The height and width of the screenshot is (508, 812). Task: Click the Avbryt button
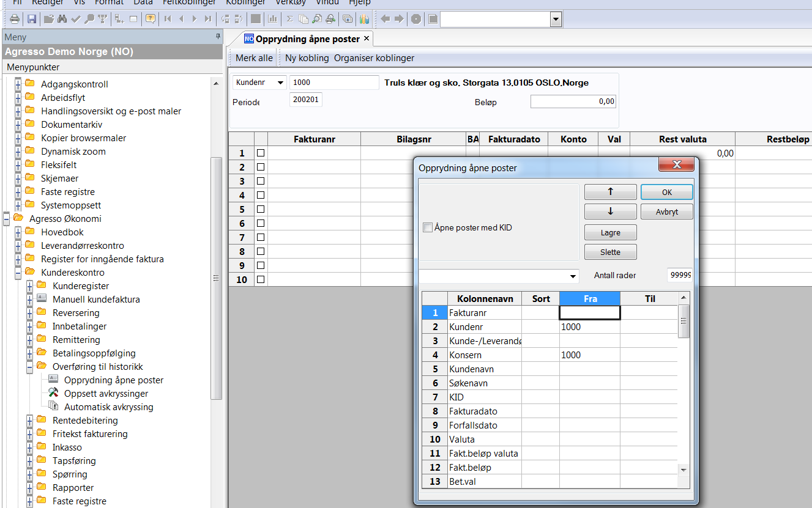pos(667,212)
